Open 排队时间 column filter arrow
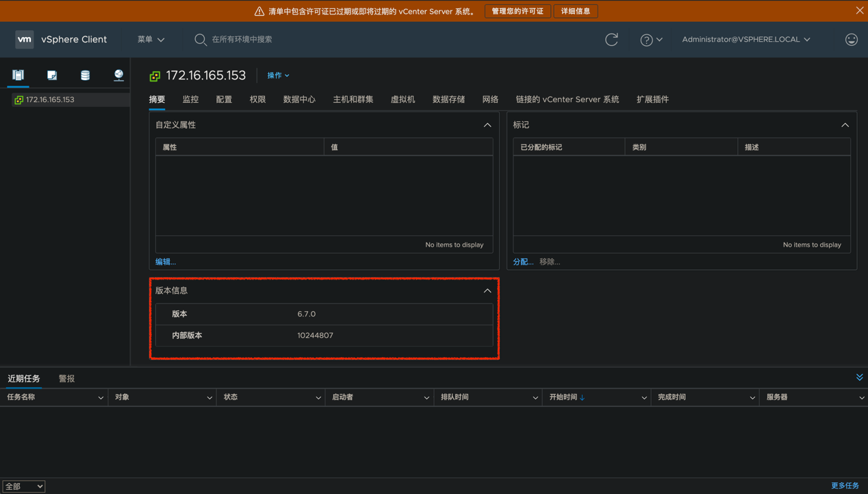Screen dimensions: 868x494 pos(535,397)
